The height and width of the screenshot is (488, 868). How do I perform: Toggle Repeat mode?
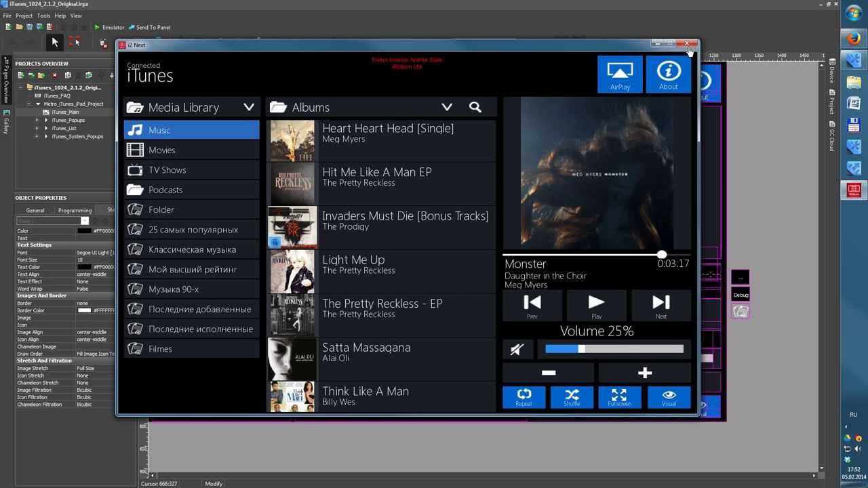pyautogui.click(x=524, y=397)
